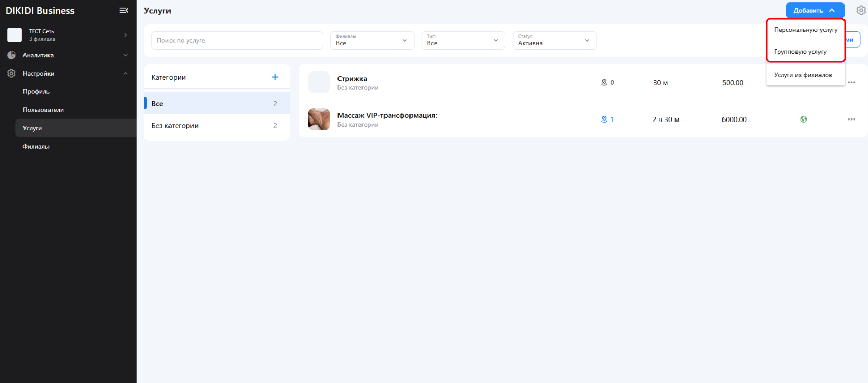Click the green globe icon for Массаж service
Screen dimensions: 868x383
(803, 119)
